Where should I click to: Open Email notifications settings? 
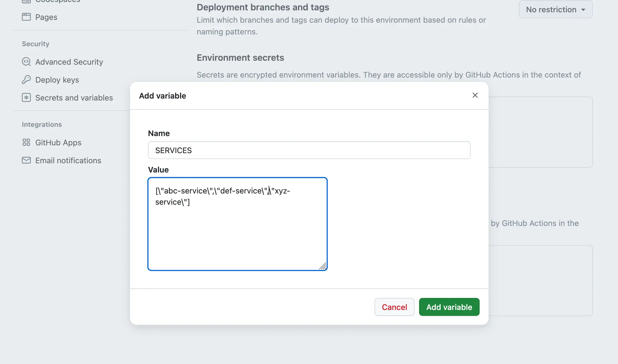[68, 160]
